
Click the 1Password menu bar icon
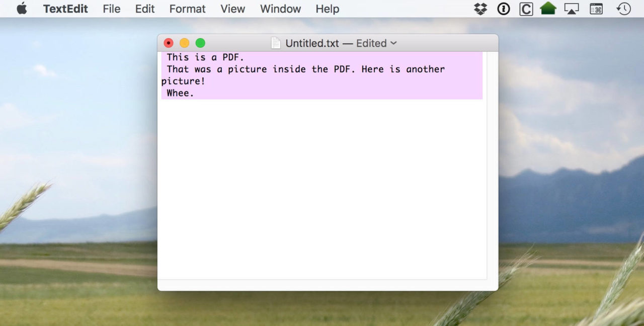coord(503,9)
